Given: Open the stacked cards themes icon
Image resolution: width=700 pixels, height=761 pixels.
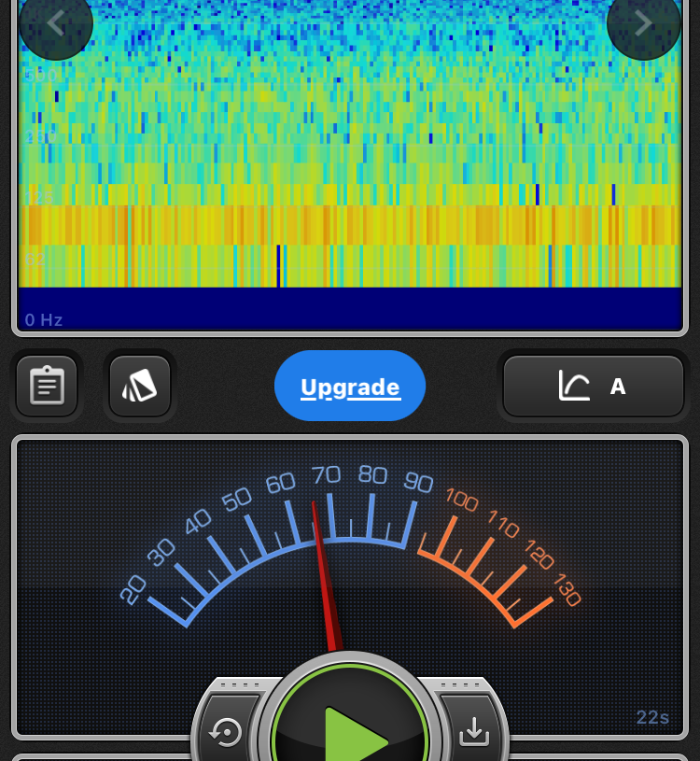Looking at the screenshot, I should [x=140, y=386].
